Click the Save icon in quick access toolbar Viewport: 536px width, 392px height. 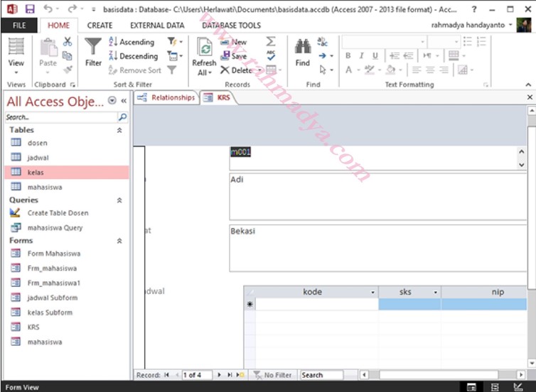click(x=30, y=9)
